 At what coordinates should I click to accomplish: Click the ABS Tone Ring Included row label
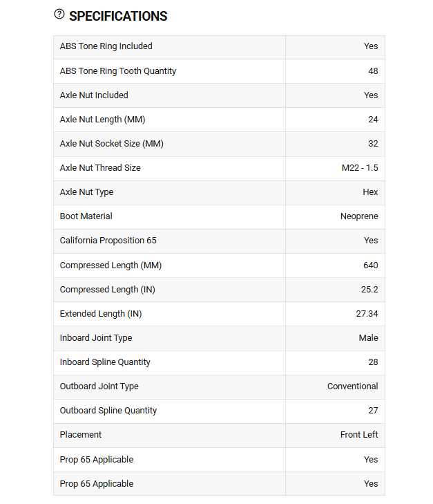pyautogui.click(x=106, y=46)
